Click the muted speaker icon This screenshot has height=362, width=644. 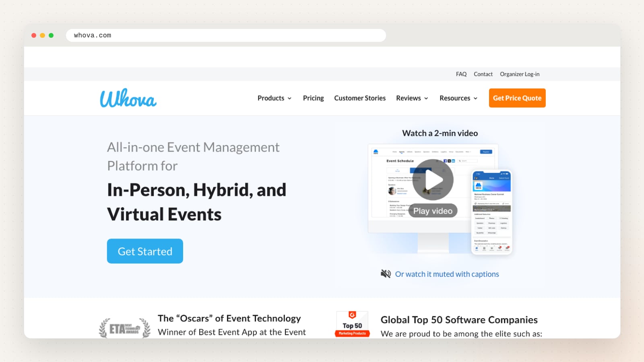[386, 274]
